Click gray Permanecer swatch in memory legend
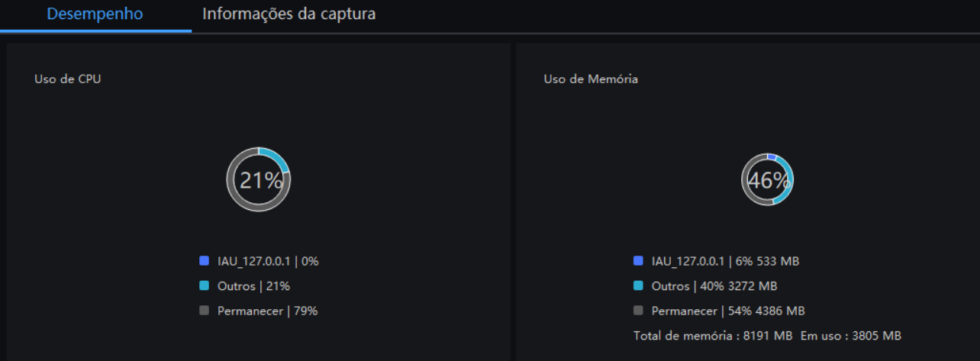 coord(638,311)
